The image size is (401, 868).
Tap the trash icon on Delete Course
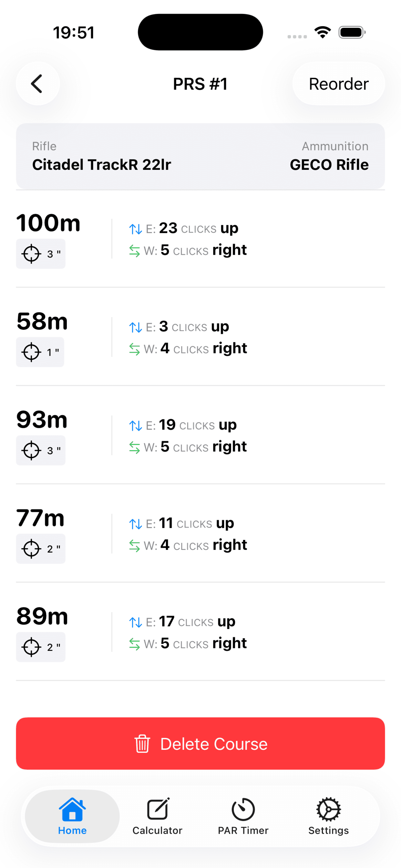point(142,744)
